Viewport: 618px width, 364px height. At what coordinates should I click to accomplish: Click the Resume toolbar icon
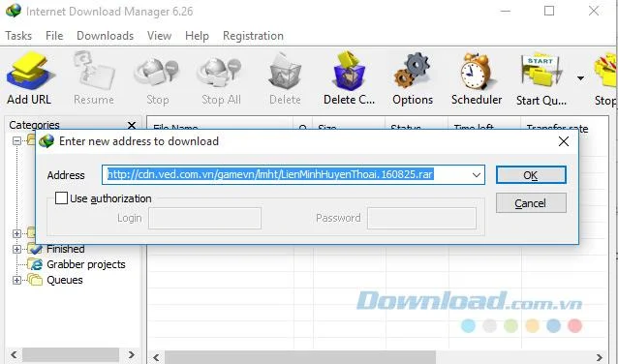click(94, 71)
